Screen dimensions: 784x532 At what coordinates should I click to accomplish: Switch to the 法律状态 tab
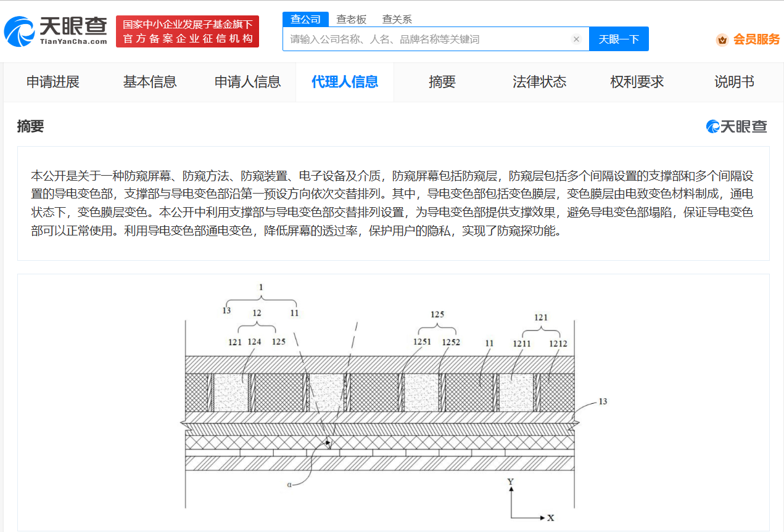(540, 81)
